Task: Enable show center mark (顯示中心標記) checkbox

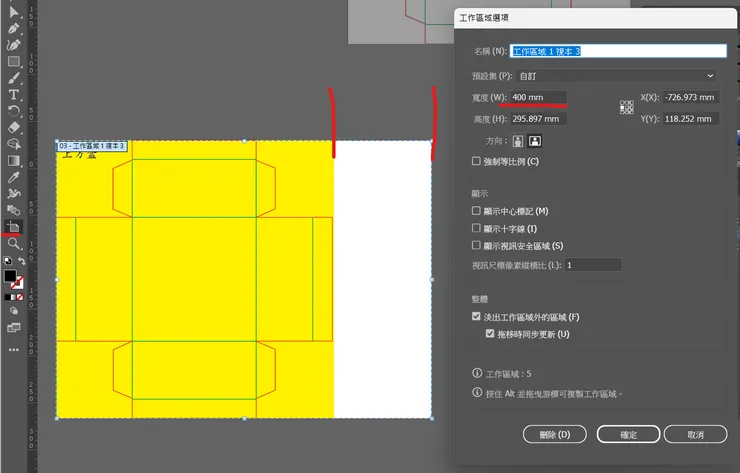Action: pyautogui.click(x=476, y=211)
